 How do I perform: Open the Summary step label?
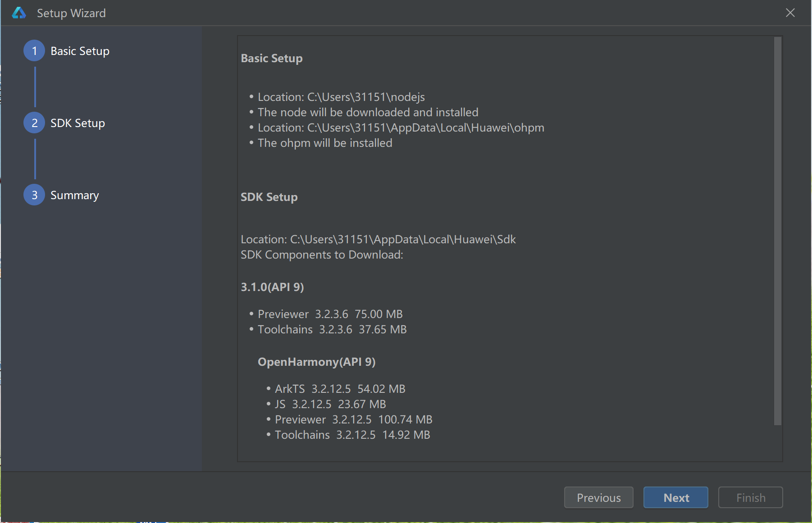pos(74,196)
